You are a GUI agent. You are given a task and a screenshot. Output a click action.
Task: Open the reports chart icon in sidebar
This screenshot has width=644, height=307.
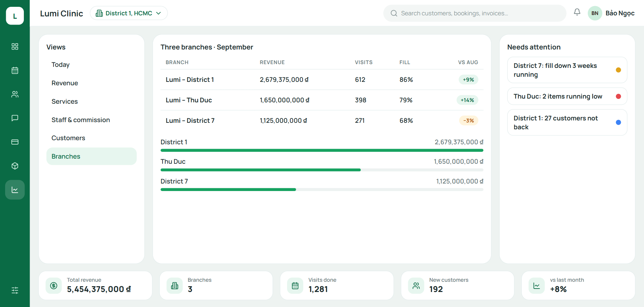pos(15,190)
